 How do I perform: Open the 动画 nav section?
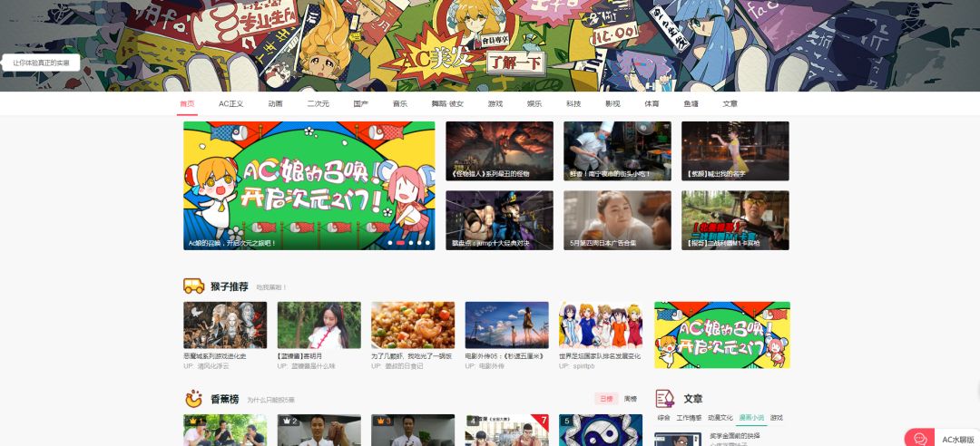click(x=275, y=103)
